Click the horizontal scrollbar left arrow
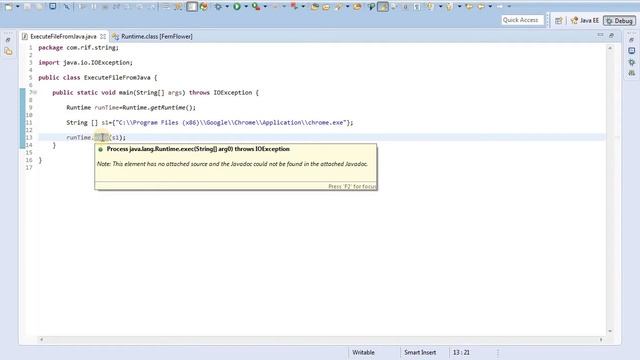Viewport: 640px width, 360px height. pyautogui.click(x=41, y=339)
